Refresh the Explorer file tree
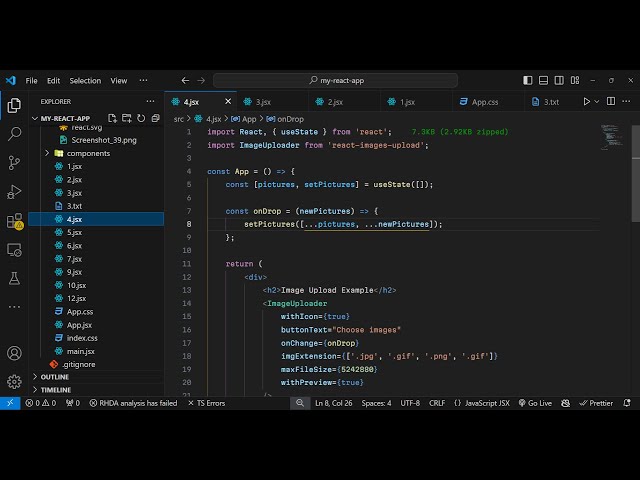 coord(139,118)
